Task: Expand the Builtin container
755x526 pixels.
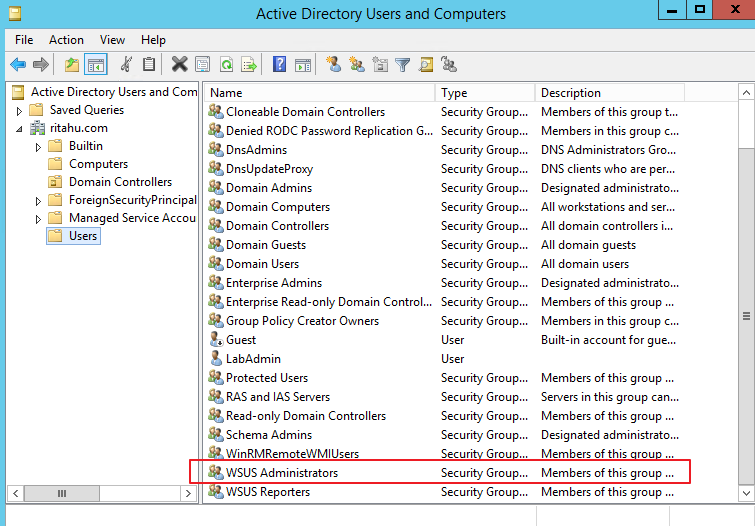Action: point(38,147)
